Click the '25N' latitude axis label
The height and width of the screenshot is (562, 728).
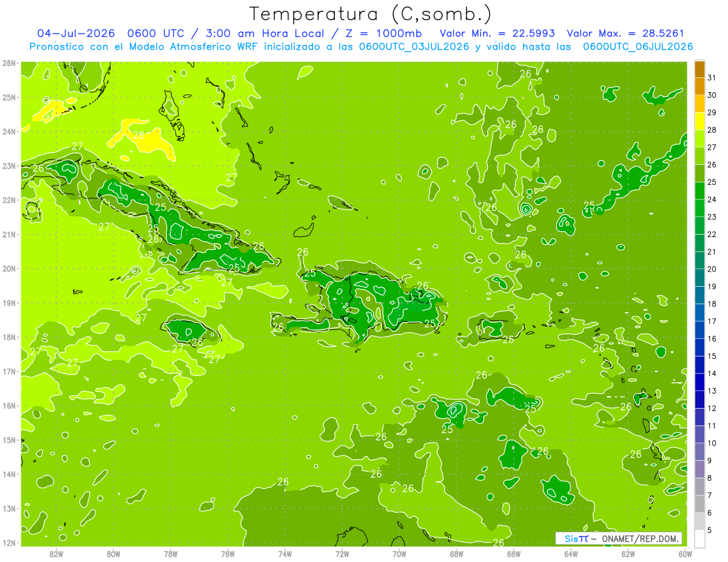pyautogui.click(x=9, y=98)
